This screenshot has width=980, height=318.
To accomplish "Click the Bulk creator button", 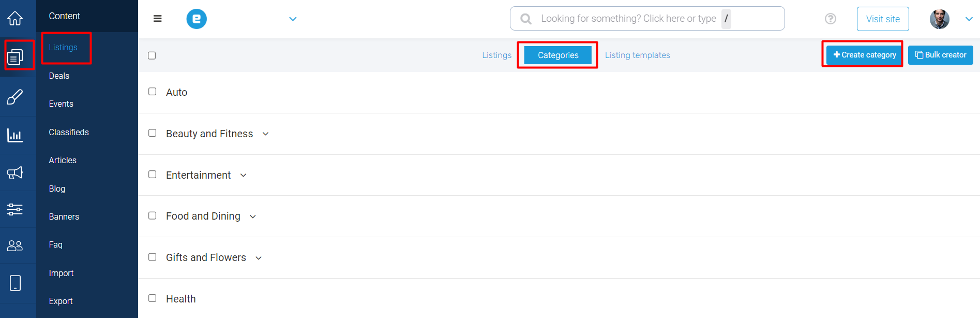I will [941, 55].
